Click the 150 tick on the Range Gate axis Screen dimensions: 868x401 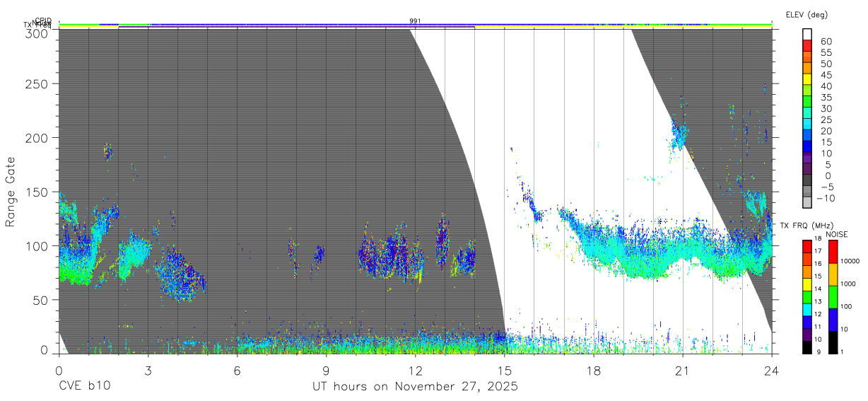[37, 192]
